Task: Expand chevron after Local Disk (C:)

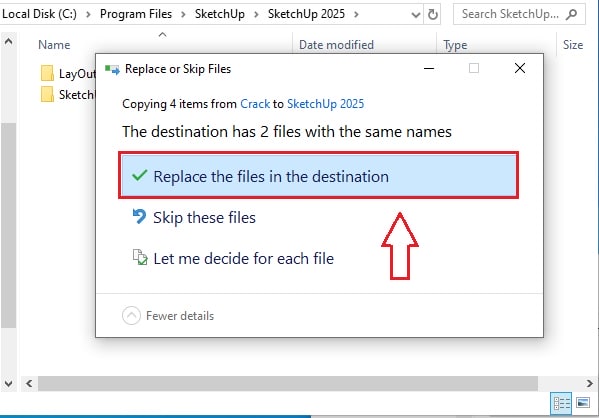Action: (88, 15)
